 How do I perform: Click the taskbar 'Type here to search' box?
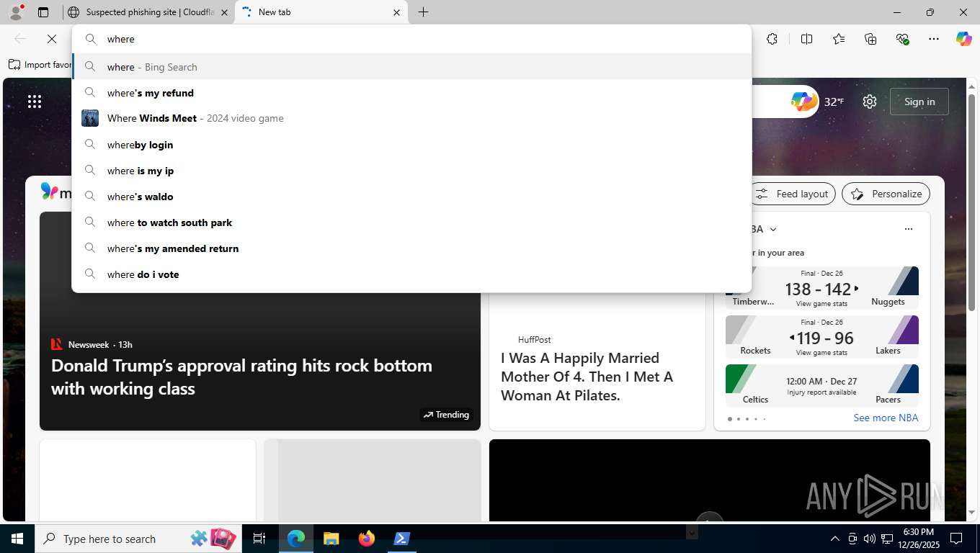[137, 539]
